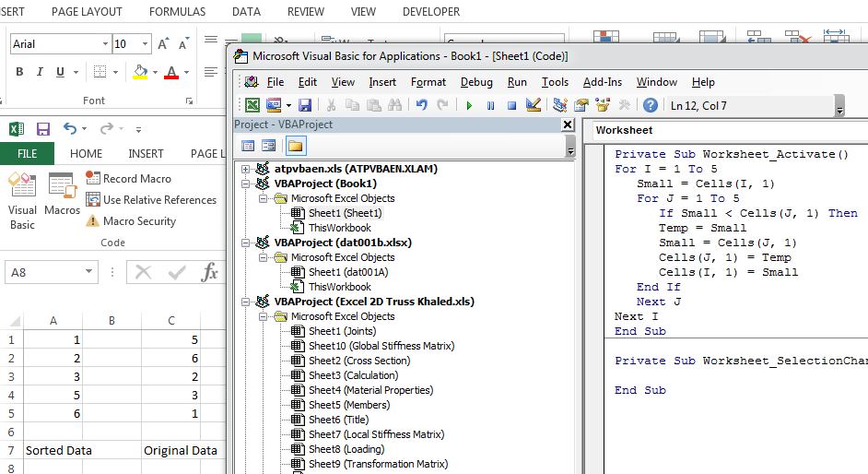Open Find with binoculars icon
This screenshot has width=868, height=474.
(394, 104)
